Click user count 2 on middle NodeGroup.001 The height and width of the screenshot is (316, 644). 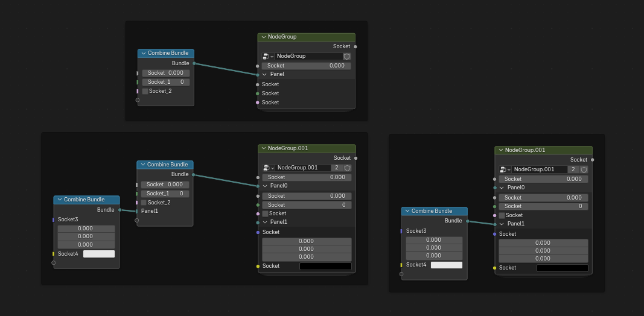(x=337, y=168)
